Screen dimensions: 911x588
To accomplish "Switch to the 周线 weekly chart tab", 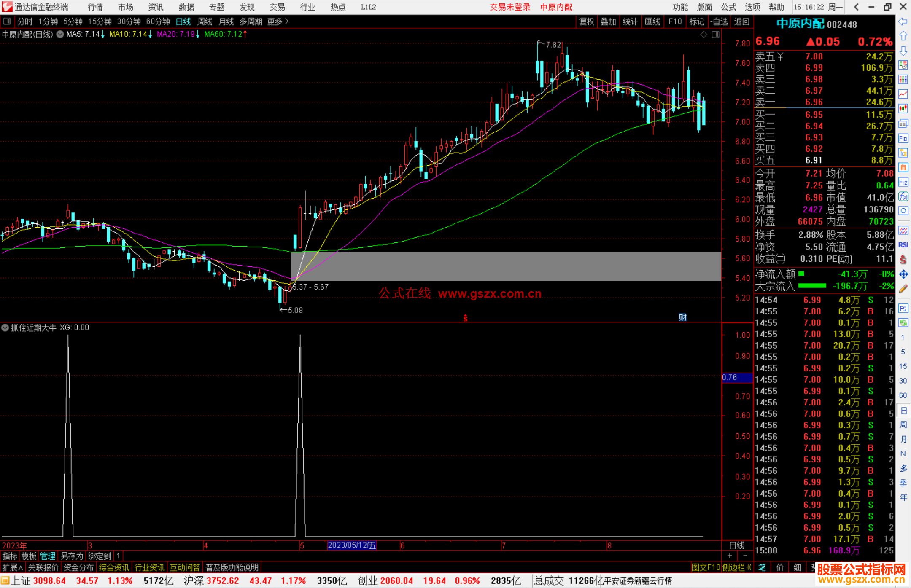I will (x=205, y=21).
